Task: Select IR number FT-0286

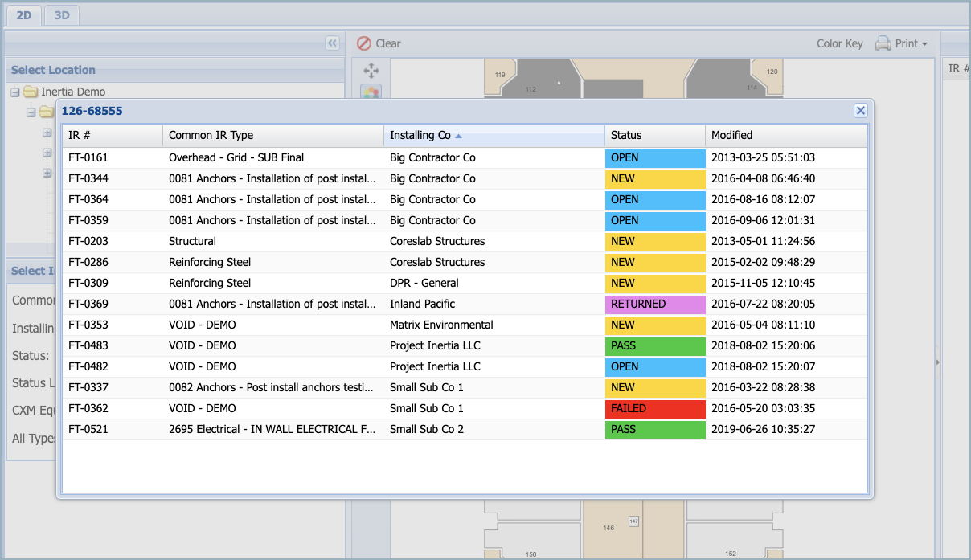Action: (x=88, y=262)
